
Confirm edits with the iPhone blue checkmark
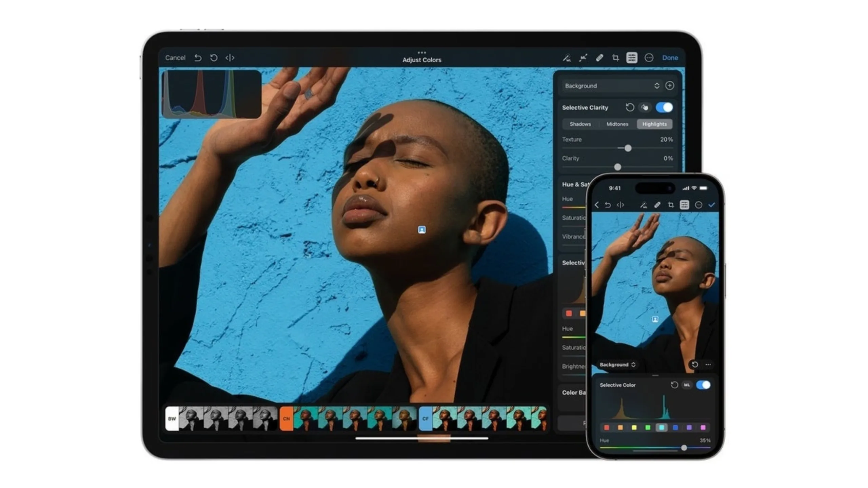[x=712, y=205]
